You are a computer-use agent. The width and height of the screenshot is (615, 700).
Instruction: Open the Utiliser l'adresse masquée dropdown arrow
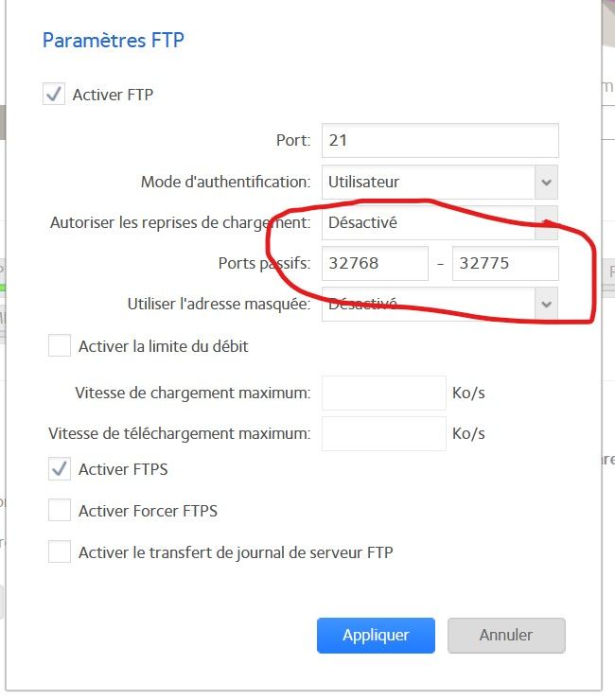(x=546, y=305)
